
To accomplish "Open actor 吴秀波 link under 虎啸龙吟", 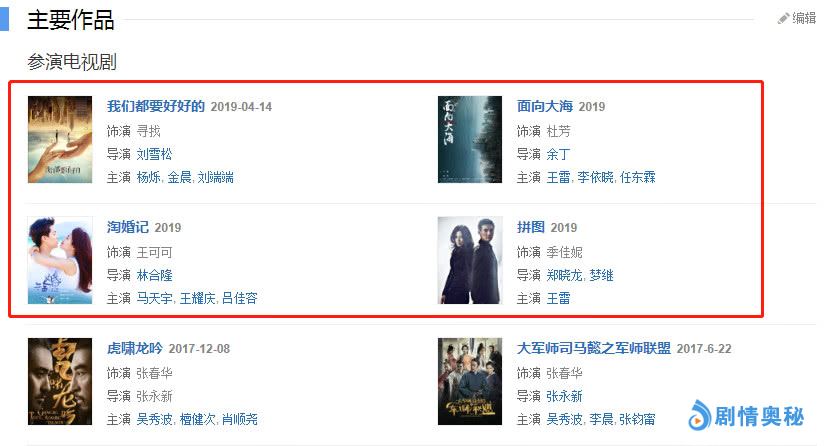I will tap(154, 419).
